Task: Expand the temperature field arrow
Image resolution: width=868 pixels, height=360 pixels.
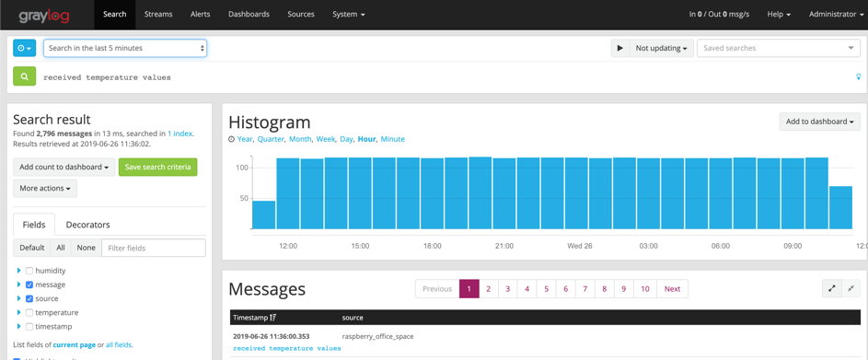Action: (x=18, y=312)
